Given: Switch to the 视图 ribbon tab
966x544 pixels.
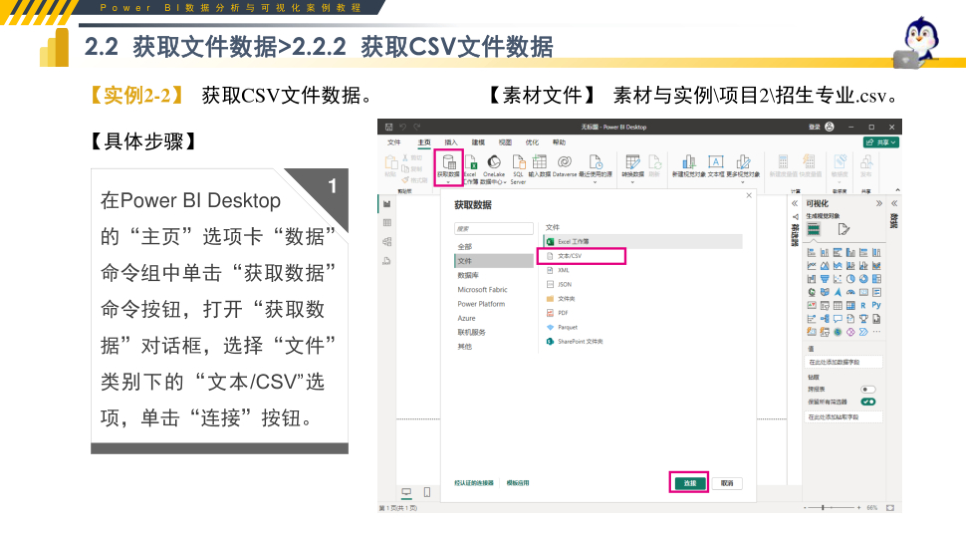Looking at the screenshot, I should click(x=505, y=142).
